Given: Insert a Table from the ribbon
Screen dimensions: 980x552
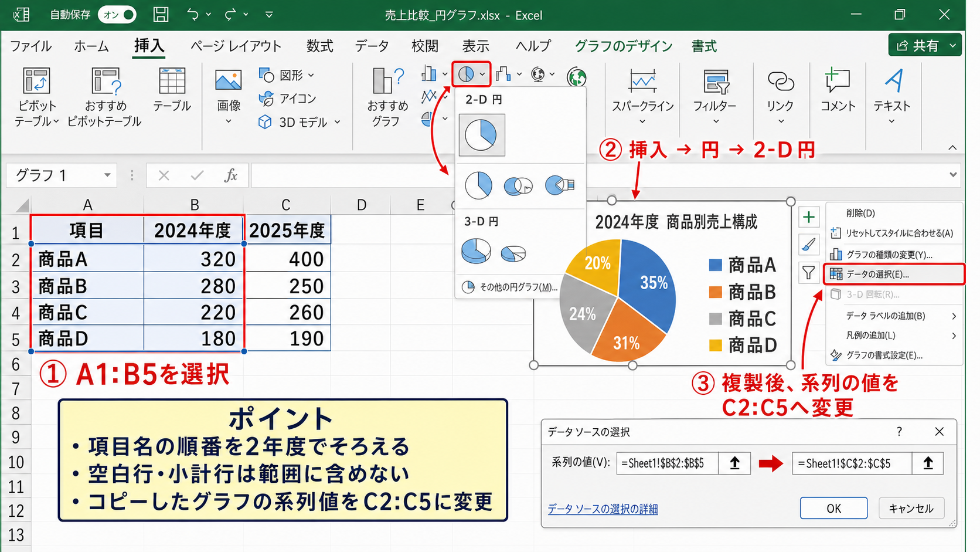Looking at the screenshot, I should coord(172,90).
